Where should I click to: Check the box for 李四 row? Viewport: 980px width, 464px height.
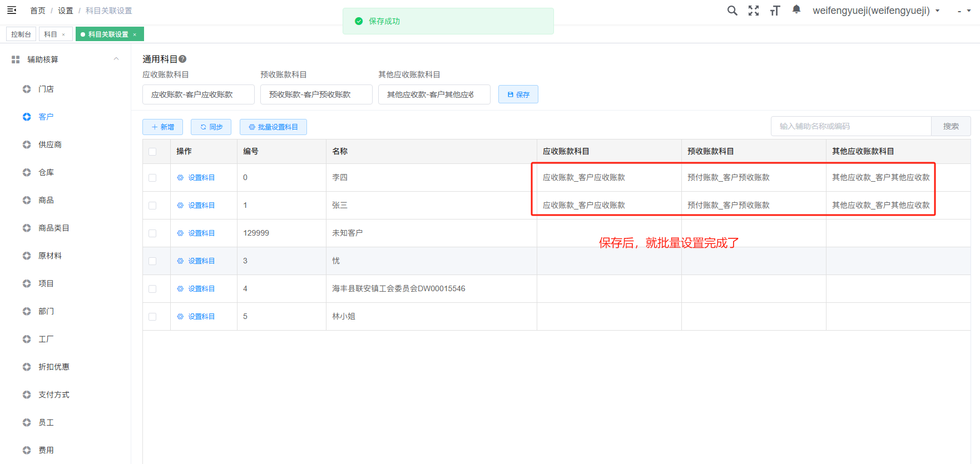[152, 178]
